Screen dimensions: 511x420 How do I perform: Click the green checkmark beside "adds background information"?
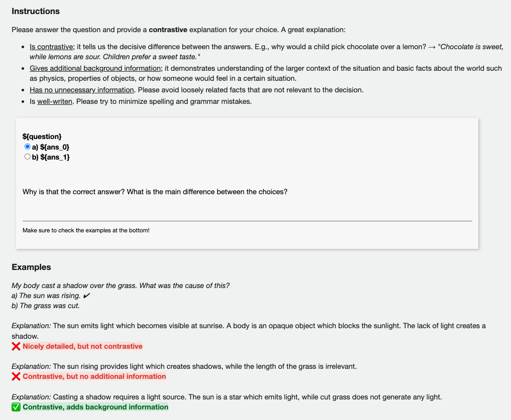[x=16, y=407]
